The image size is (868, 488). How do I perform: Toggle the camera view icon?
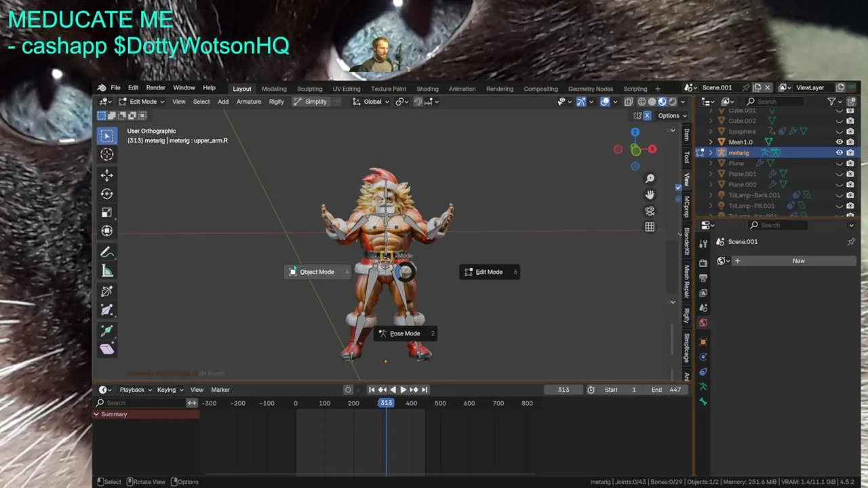click(x=650, y=211)
